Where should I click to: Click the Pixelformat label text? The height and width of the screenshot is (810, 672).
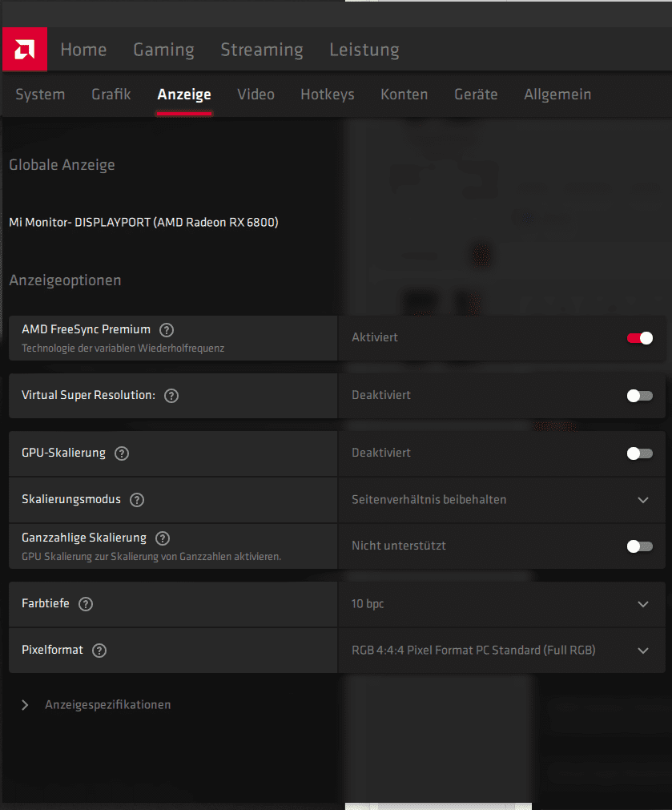(x=52, y=650)
